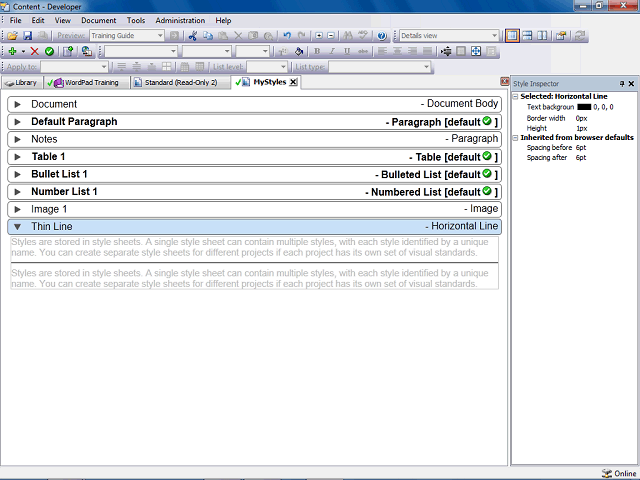Select the Notes paragraph style row
Viewport: 640px width, 480px height.
click(254, 139)
